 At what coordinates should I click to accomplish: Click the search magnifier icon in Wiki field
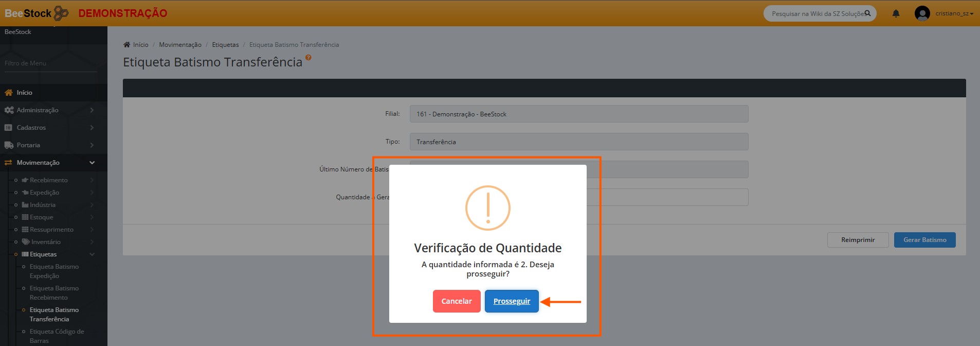(867, 13)
